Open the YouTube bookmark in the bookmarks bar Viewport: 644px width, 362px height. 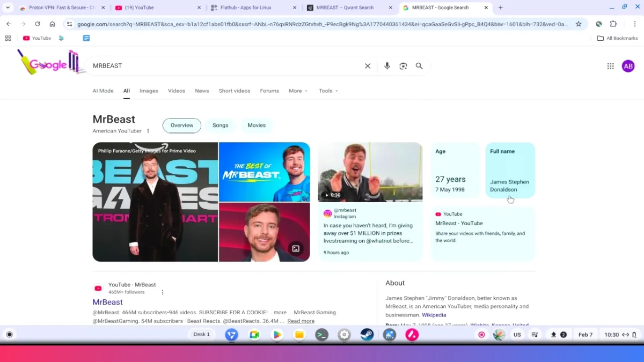point(36,38)
